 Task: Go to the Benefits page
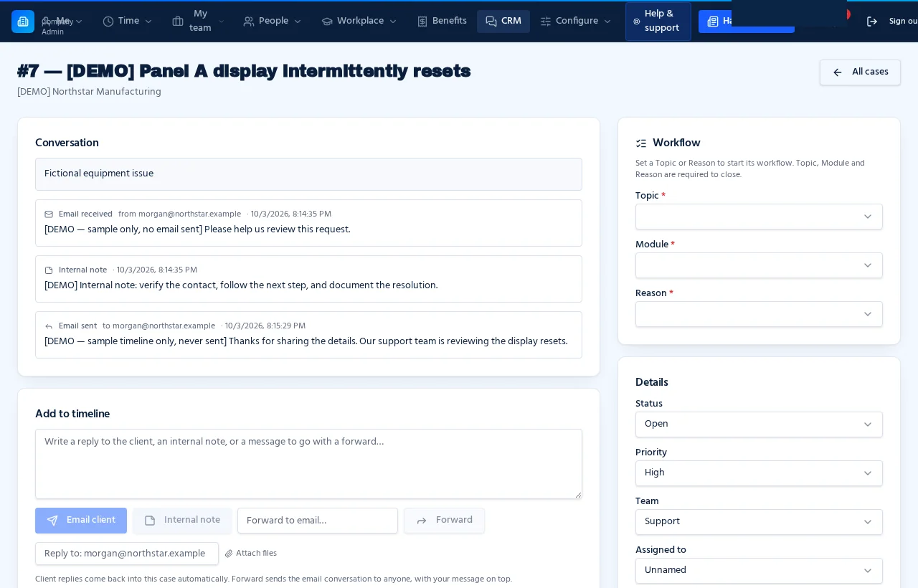click(442, 22)
